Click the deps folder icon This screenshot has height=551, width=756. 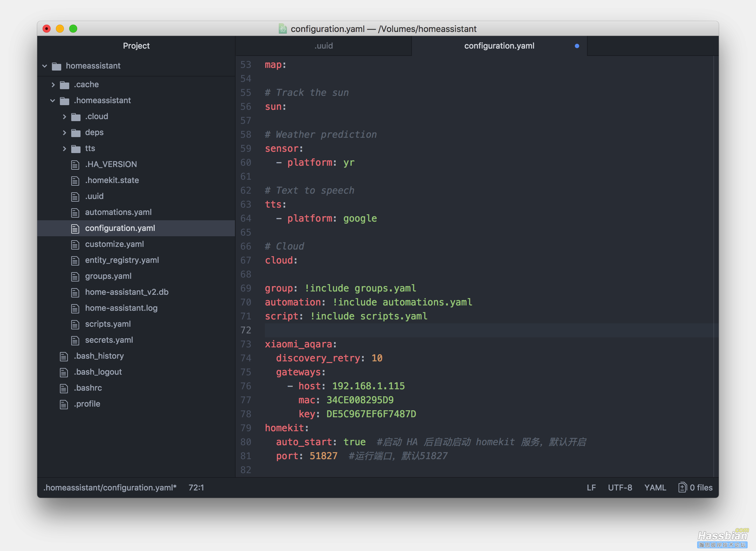point(76,133)
